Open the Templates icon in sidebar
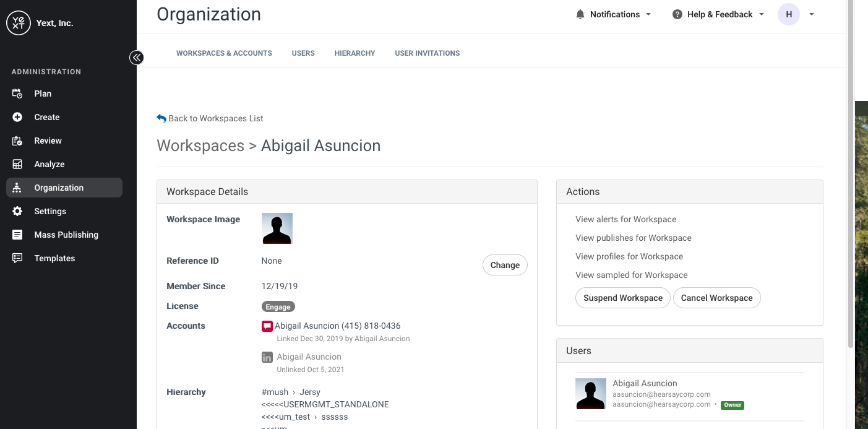The height and width of the screenshot is (429, 868). 17,258
